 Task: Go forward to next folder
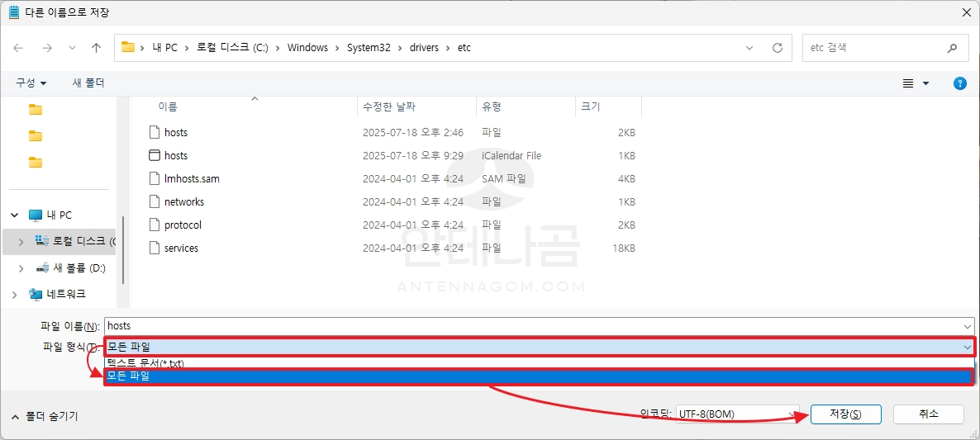click(x=47, y=47)
